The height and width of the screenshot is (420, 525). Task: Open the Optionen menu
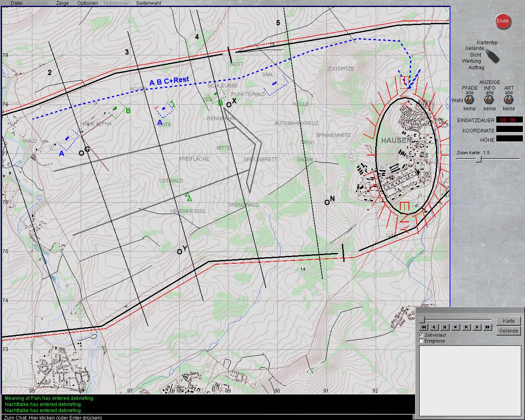(87, 3)
